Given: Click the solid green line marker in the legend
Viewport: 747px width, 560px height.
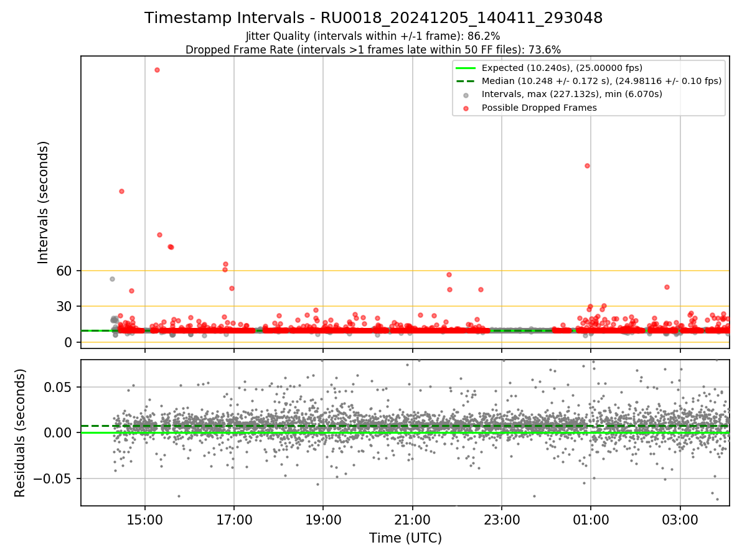Looking at the screenshot, I should click(x=466, y=68).
